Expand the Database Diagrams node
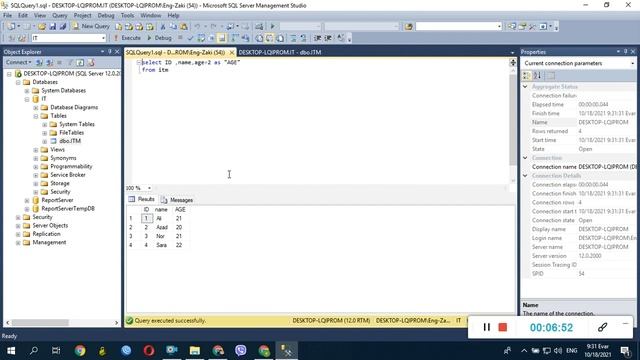Viewport: 640px width, 360px height. coord(36,108)
